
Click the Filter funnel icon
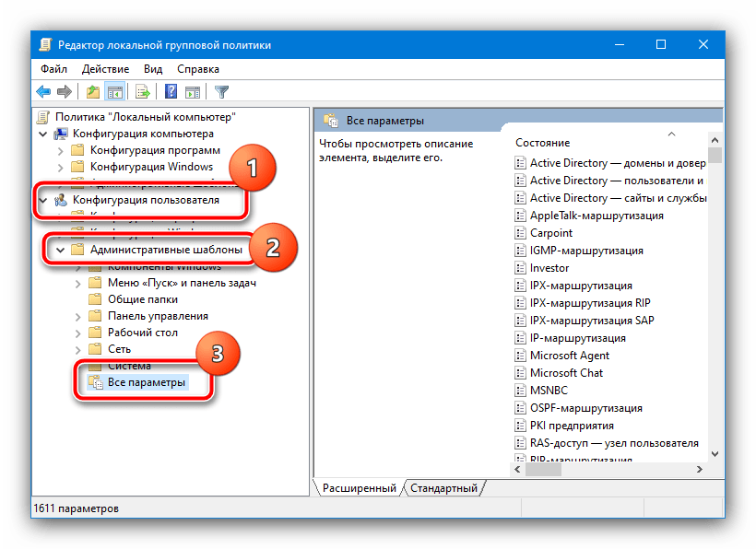pyautogui.click(x=221, y=91)
